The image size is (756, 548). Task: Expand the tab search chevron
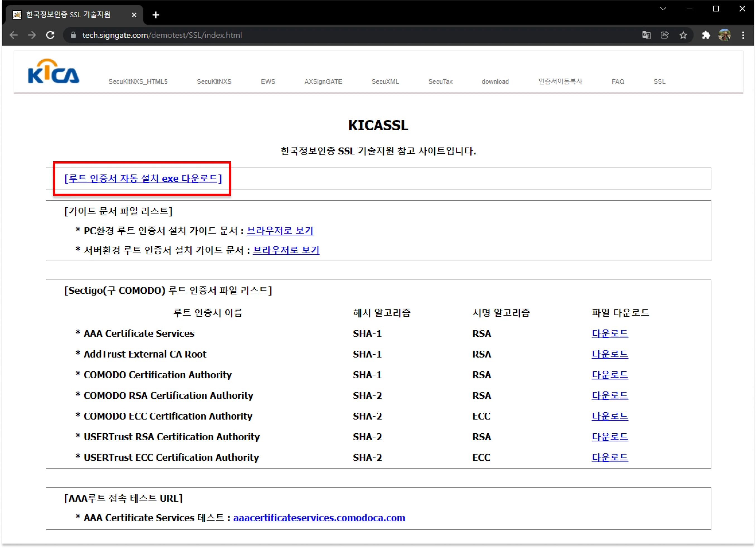click(x=663, y=9)
